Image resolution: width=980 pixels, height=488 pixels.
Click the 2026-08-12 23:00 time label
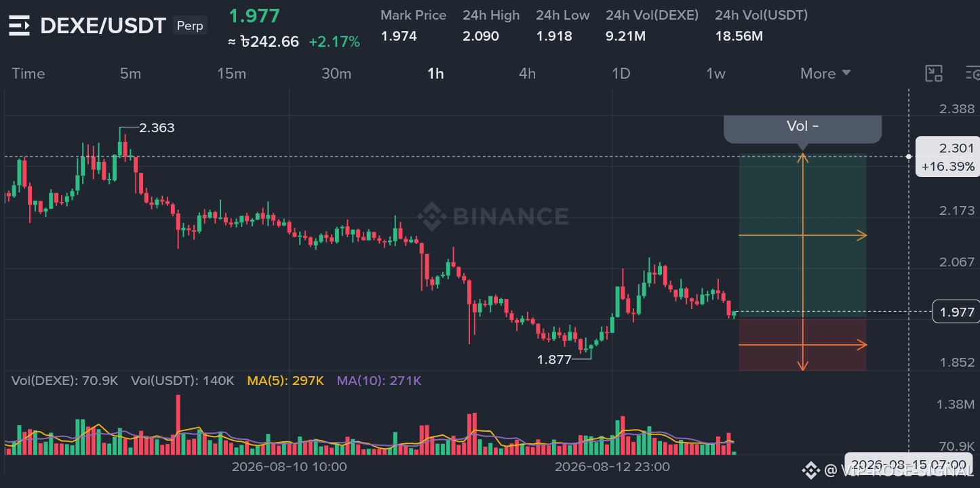coord(612,466)
